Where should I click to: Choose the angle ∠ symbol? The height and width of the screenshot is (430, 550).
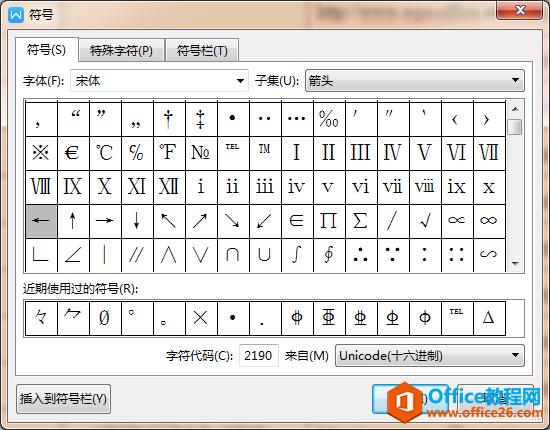coord(73,255)
